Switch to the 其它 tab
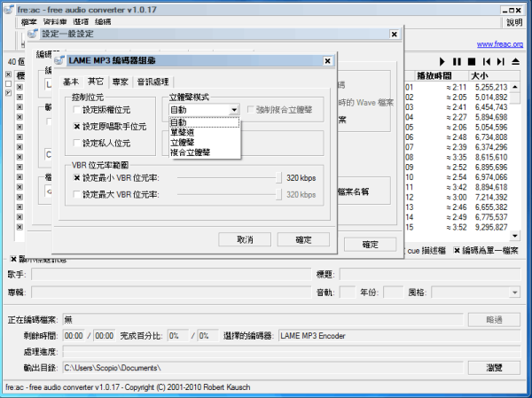The height and width of the screenshot is (398, 532). tap(96, 82)
